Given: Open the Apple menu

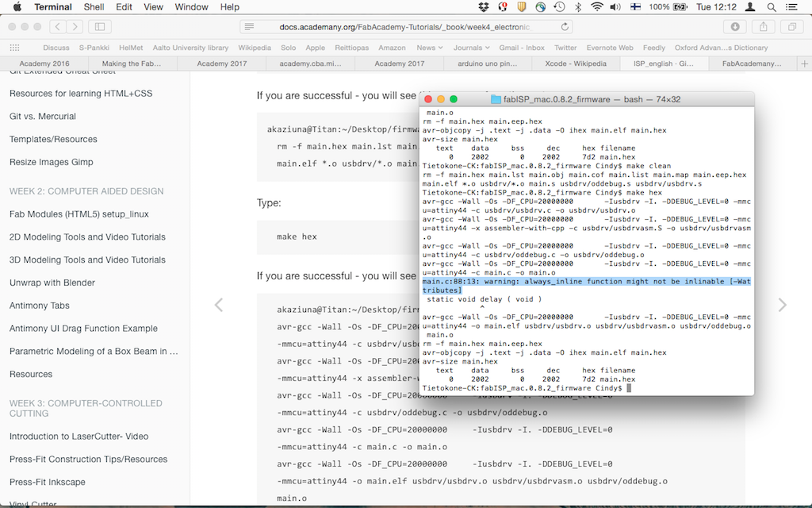Looking at the screenshot, I should pyautogui.click(x=17, y=6).
